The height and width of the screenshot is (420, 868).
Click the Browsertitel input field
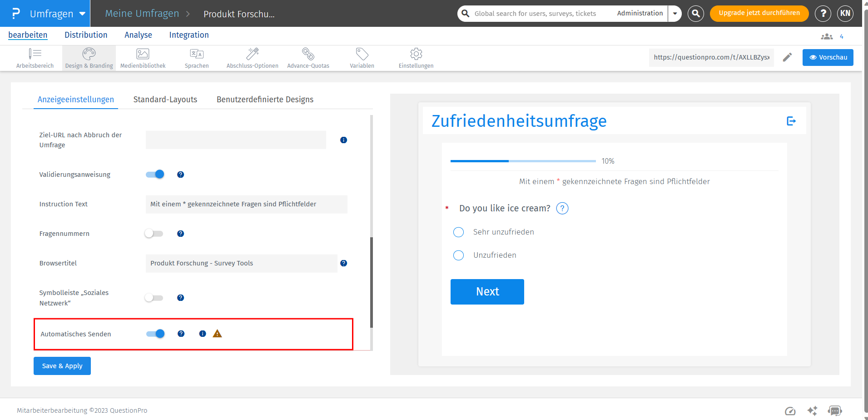point(241,263)
